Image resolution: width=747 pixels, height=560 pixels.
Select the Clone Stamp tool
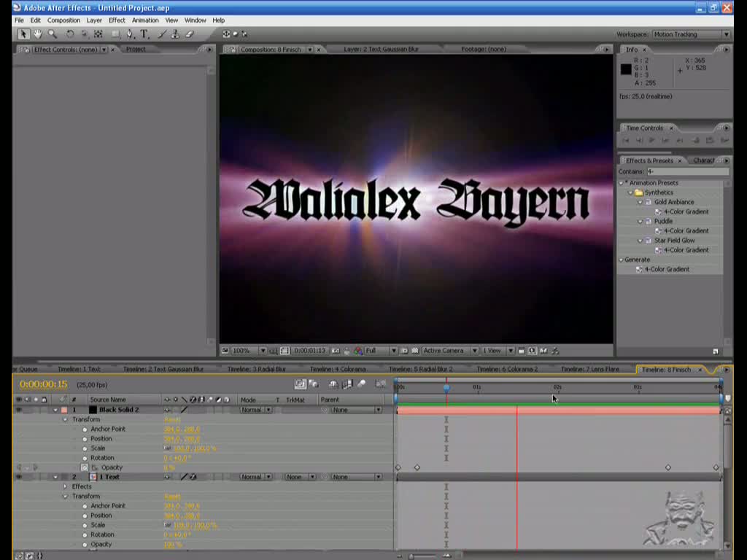click(175, 34)
